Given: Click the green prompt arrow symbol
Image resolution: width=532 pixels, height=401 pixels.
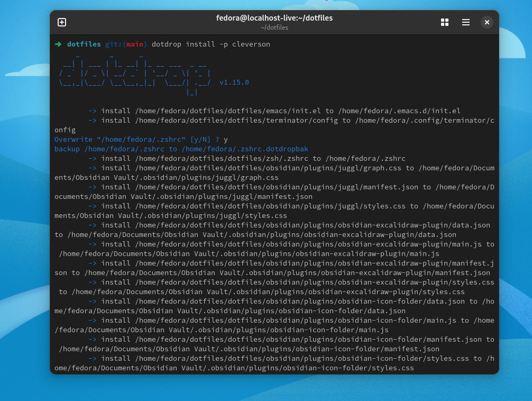Looking at the screenshot, I should [59, 44].
